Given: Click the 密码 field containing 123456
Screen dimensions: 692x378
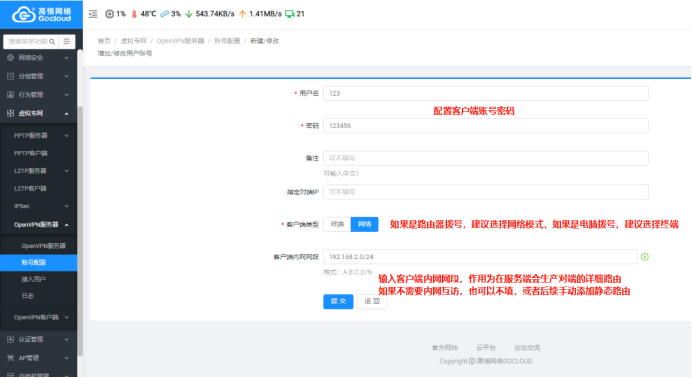Looking at the screenshot, I should [x=486, y=126].
